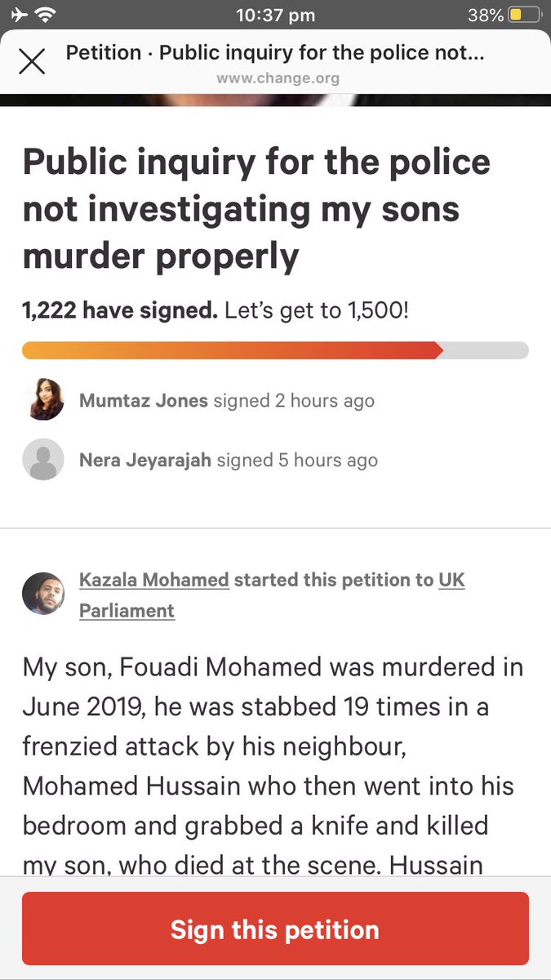The height and width of the screenshot is (980, 551).
Task: Tap Nera Jeyarajah signed entry name
Action: coord(145,461)
